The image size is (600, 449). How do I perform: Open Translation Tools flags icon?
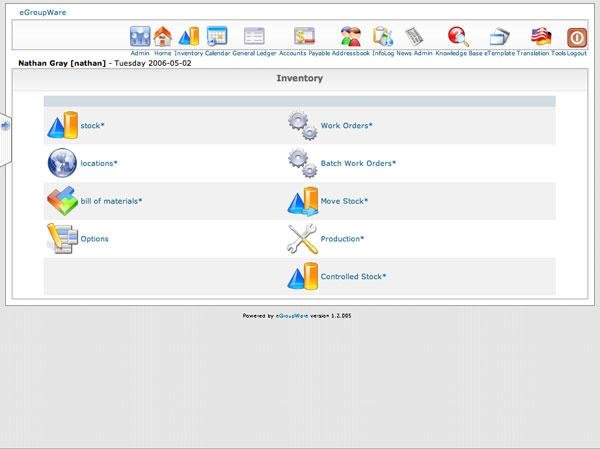[541, 36]
